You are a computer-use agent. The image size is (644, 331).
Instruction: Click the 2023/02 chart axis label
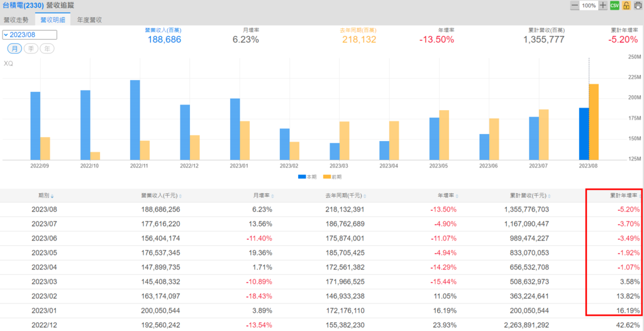pyautogui.click(x=289, y=166)
